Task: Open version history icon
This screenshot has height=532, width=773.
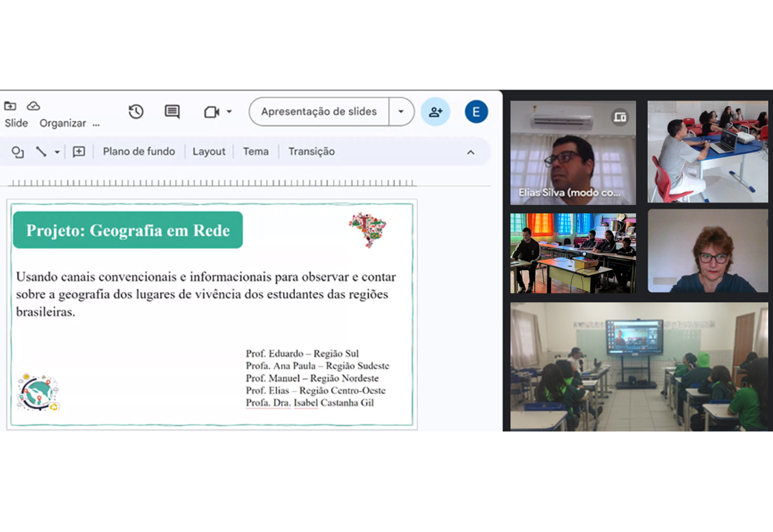Action: point(135,111)
